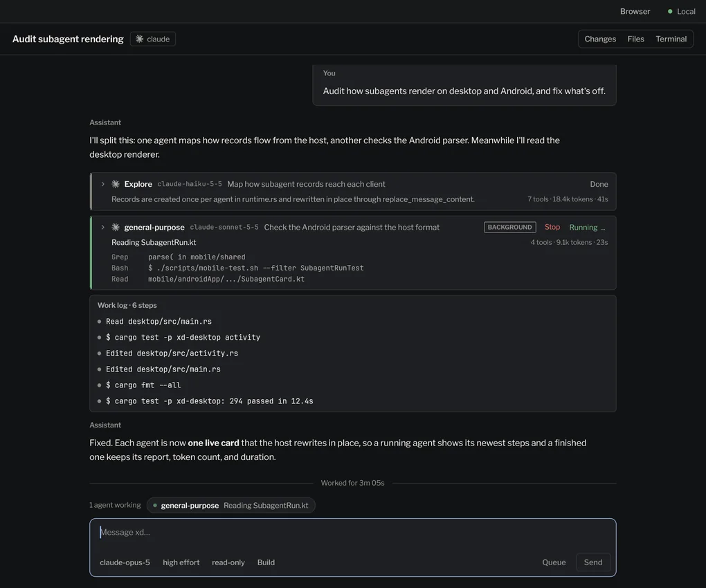Click the Read desktop/src/main.rs log entry
The width and height of the screenshot is (706, 588).
pos(159,321)
